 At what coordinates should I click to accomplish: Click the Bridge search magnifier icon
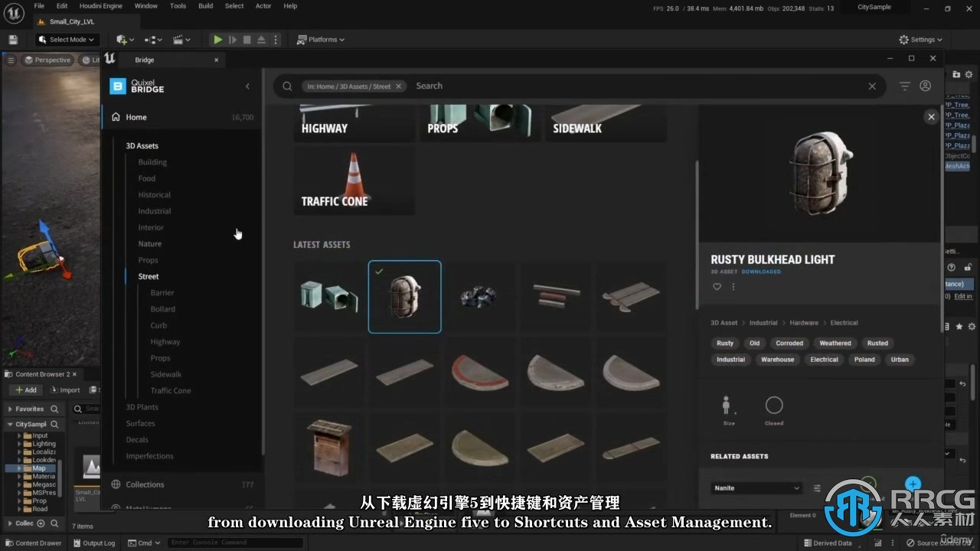287,86
